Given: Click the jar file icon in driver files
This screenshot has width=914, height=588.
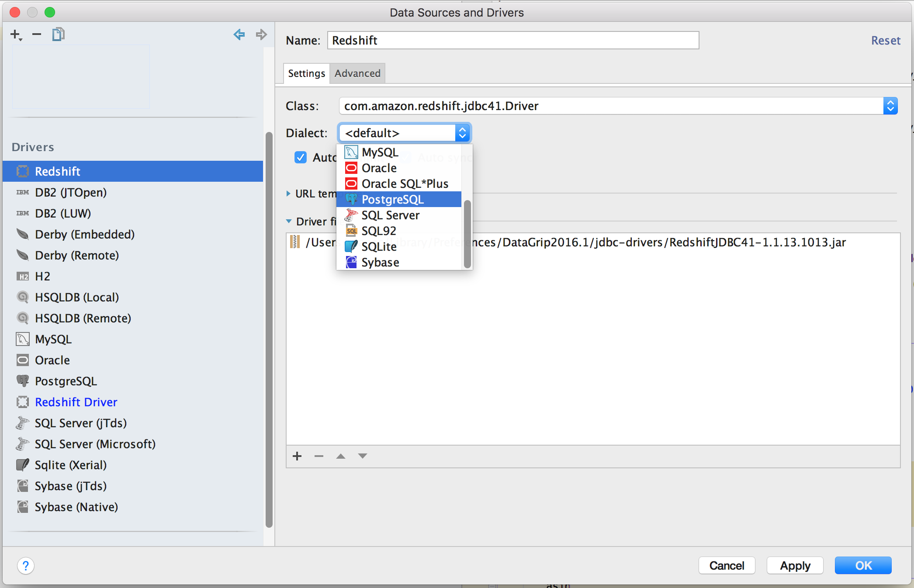Looking at the screenshot, I should click(x=295, y=242).
